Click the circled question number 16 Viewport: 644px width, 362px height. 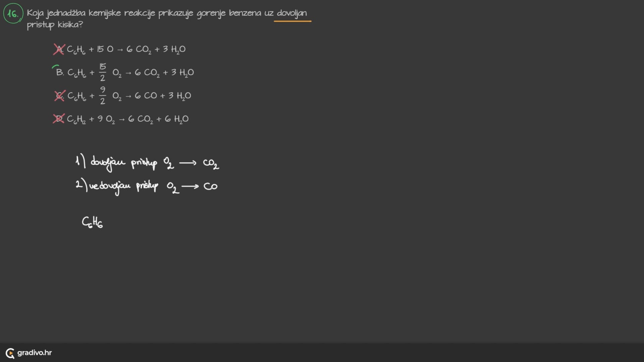[13, 14]
